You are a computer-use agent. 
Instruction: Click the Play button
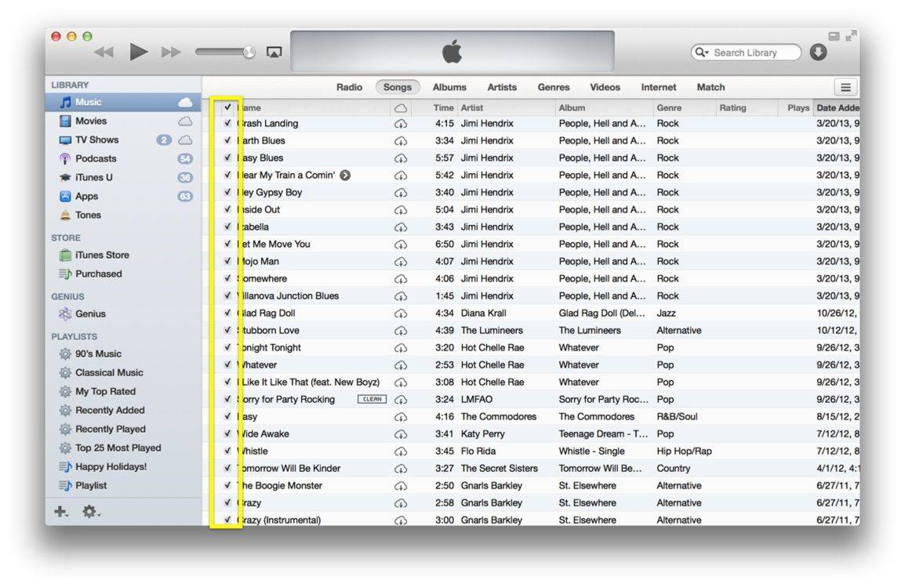tap(139, 53)
